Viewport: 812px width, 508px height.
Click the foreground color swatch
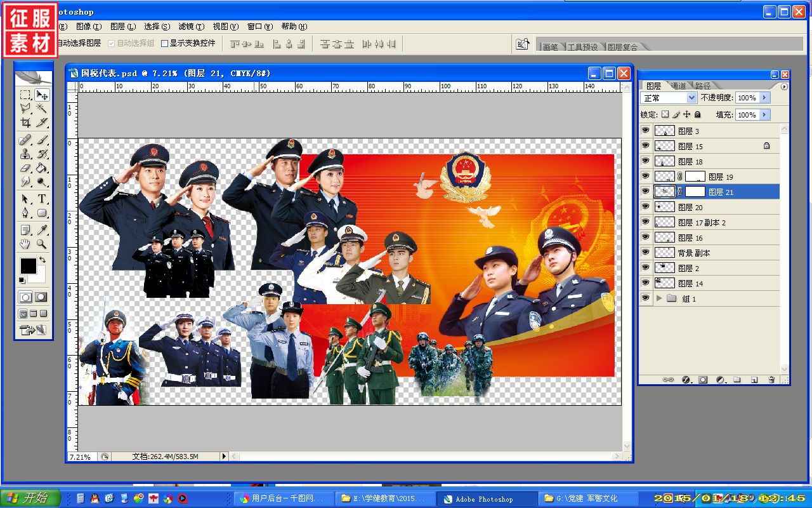[x=28, y=266]
